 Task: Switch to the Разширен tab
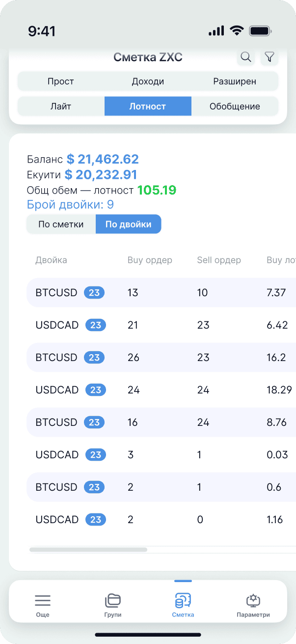235,82
